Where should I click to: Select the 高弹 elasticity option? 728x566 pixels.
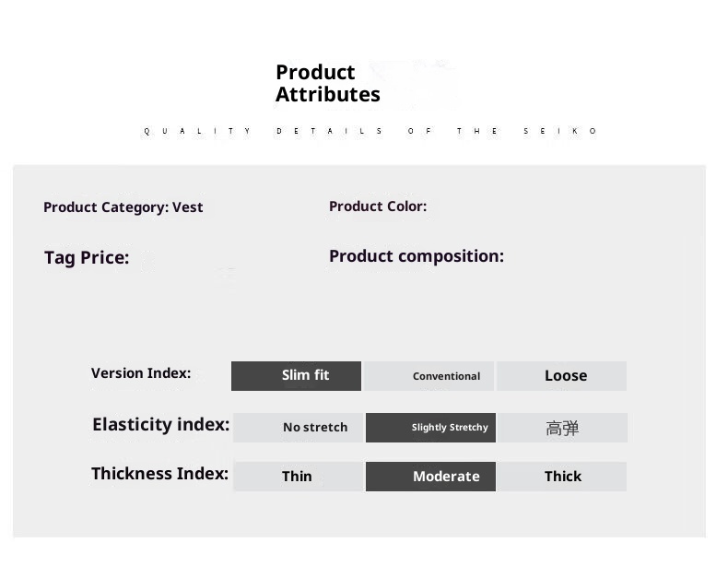pyautogui.click(x=562, y=428)
